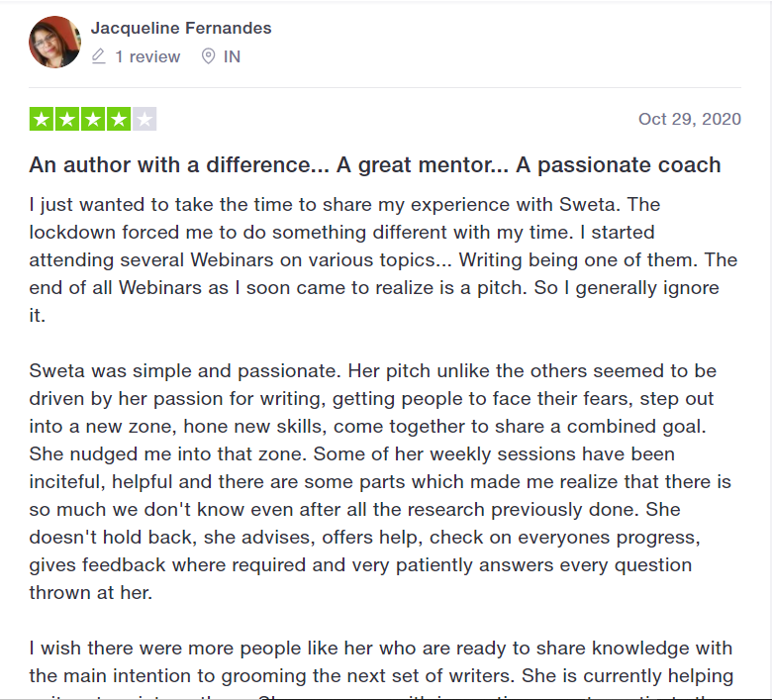This screenshot has height=700, width=772.
Task: Click the "1 review" count text
Action: tap(147, 56)
